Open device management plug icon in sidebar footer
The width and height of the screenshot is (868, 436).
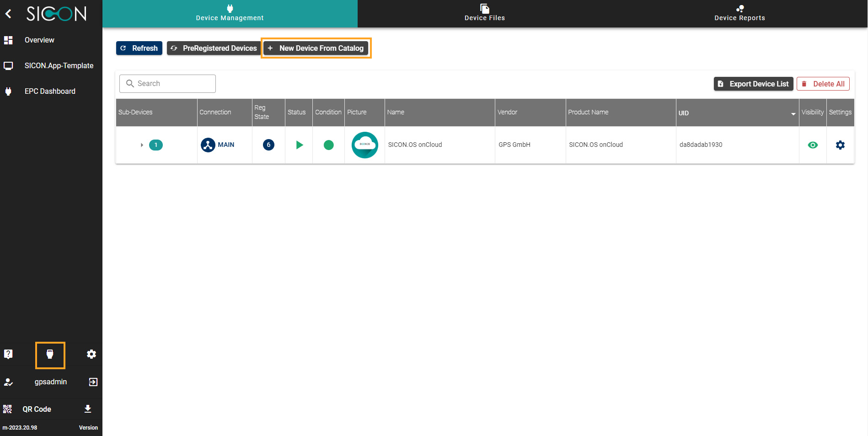click(50, 355)
